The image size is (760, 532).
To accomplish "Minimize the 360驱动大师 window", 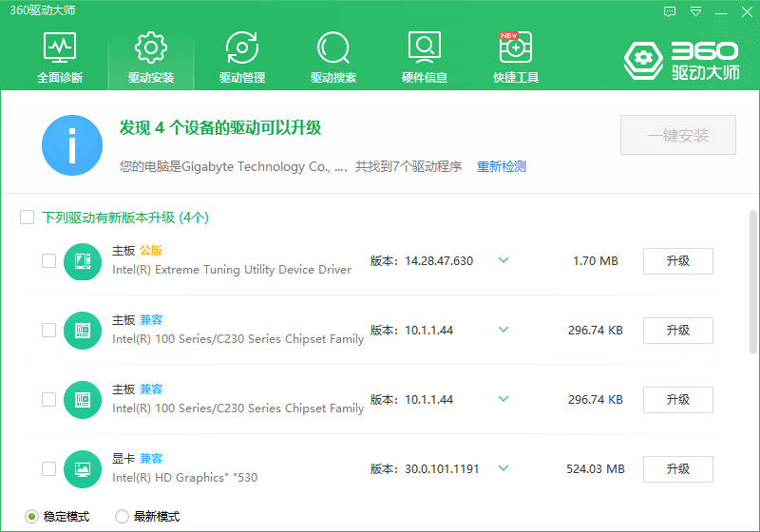I will (721, 12).
